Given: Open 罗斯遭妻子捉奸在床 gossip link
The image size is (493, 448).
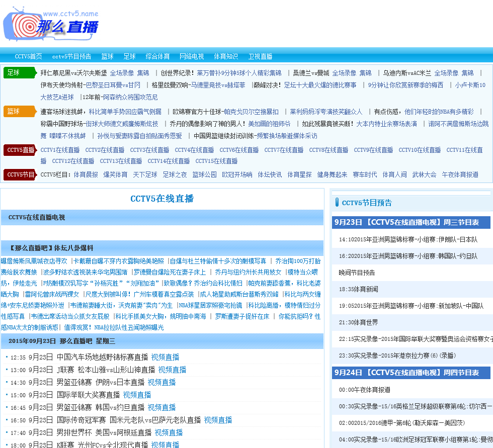Looking at the screenshot, I should [242, 316].
